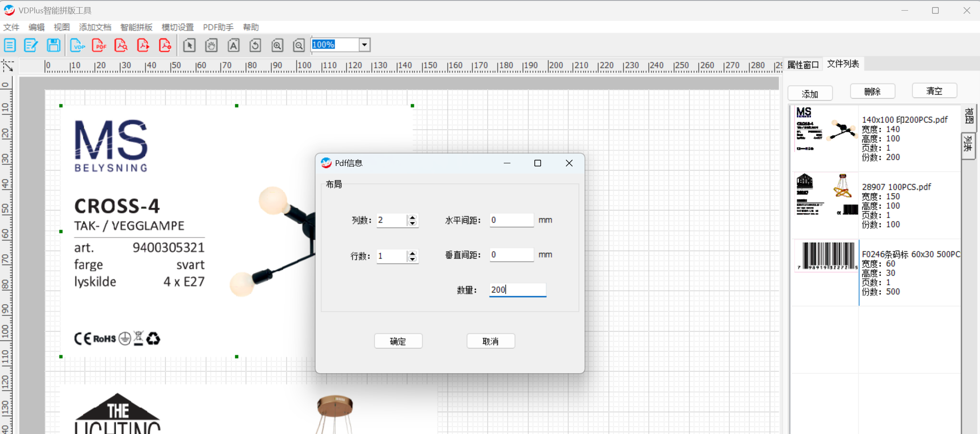This screenshot has width=980, height=434.
Task: Click the 100% zoom input field
Action: [335, 45]
